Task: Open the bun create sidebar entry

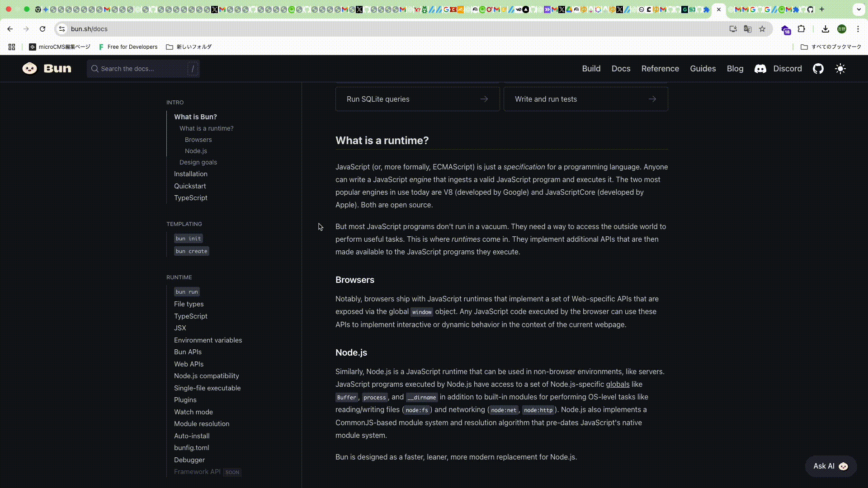Action: pyautogui.click(x=192, y=251)
